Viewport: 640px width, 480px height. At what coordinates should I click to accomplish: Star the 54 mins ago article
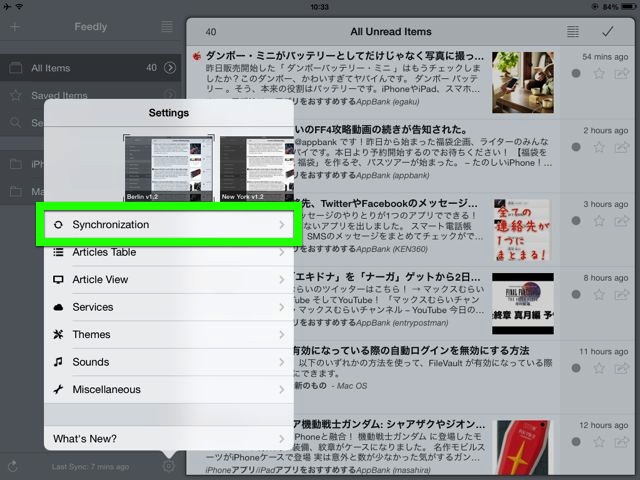[x=599, y=73]
